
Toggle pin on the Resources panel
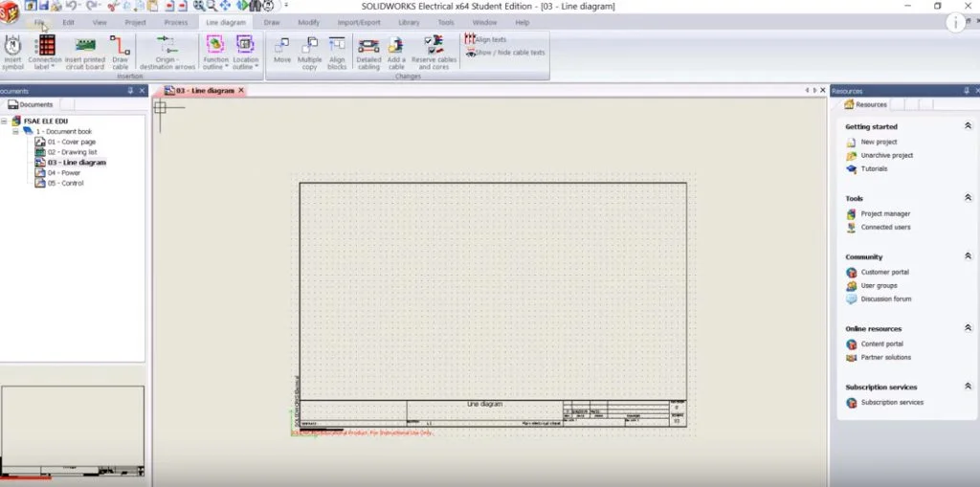(x=968, y=91)
